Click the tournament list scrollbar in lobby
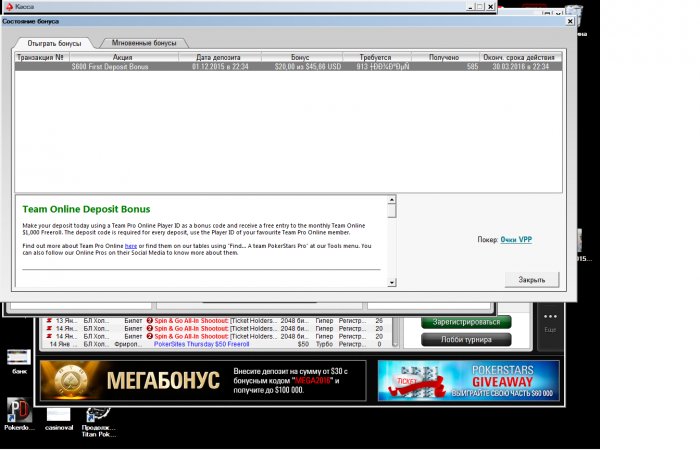Screen dimensions: 700x450 click(x=395, y=333)
